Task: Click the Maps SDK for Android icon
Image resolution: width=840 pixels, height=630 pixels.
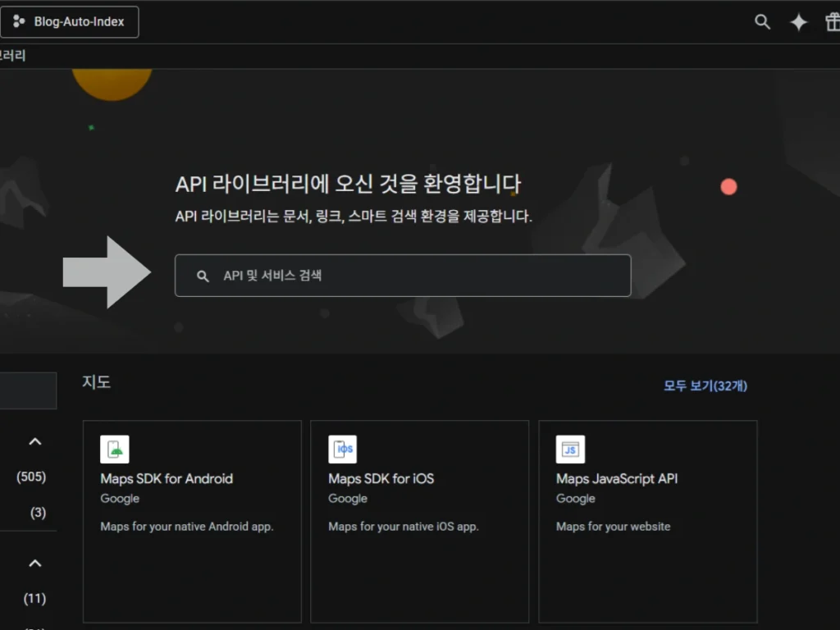Action: coord(115,449)
